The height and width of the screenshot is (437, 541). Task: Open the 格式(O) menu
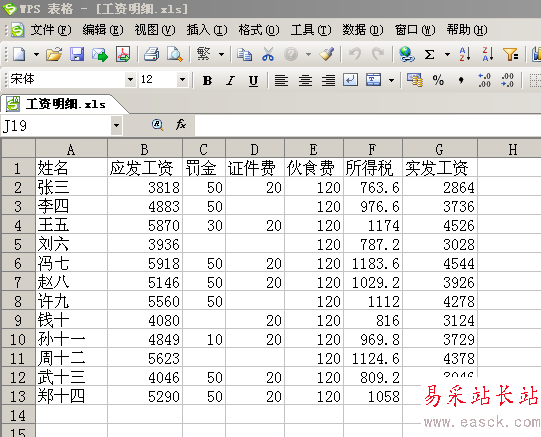pyautogui.click(x=259, y=30)
